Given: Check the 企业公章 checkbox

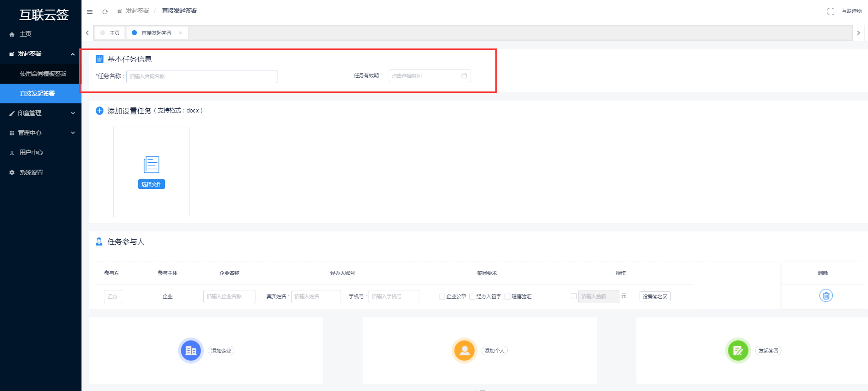Looking at the screenshot, I should [x=442, y=296].
